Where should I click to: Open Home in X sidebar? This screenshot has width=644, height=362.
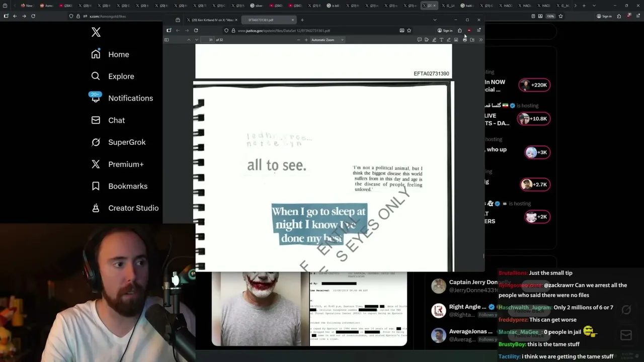coord(110,54)
